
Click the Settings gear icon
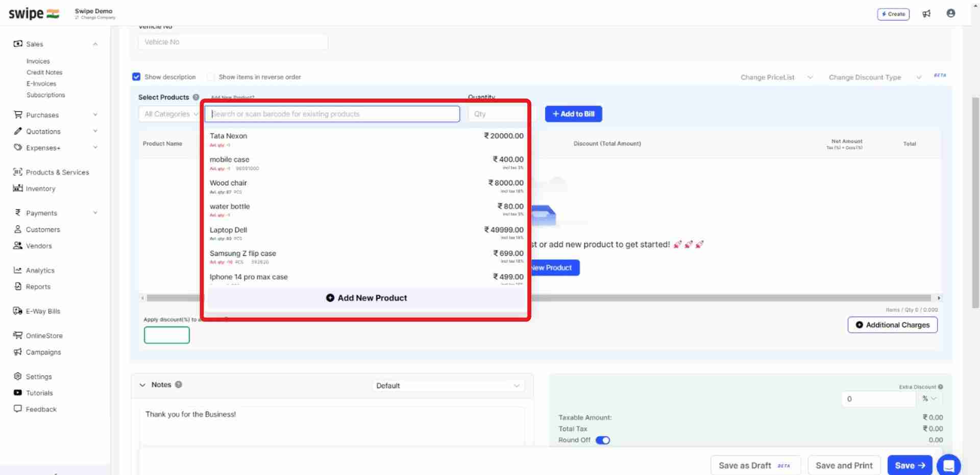coord(18,376)
